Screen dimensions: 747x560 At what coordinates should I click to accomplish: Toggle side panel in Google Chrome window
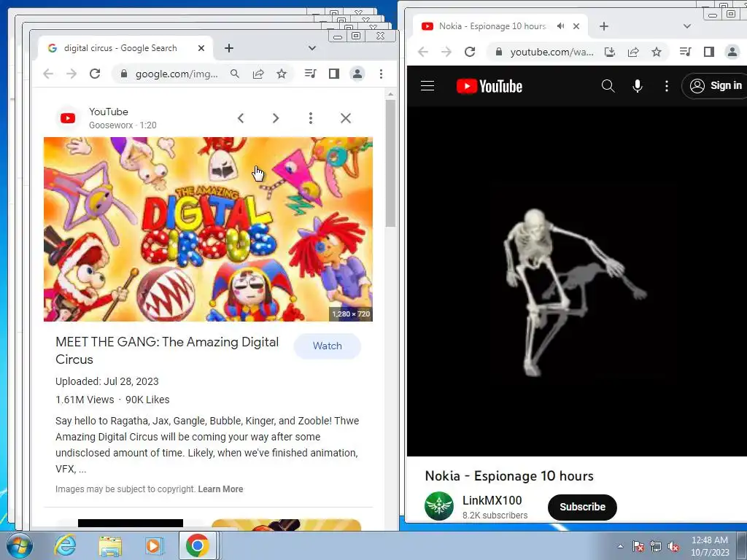(x=334, y=74)
